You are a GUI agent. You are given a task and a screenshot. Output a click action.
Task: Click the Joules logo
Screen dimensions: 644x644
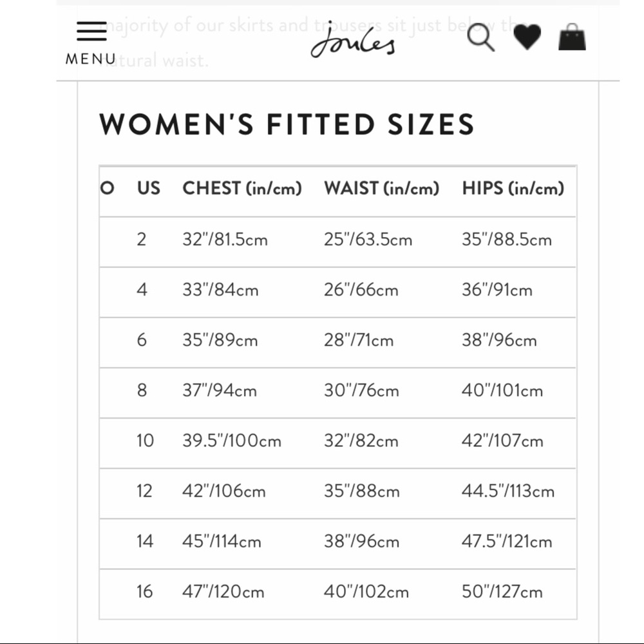[x=353, y=40]
